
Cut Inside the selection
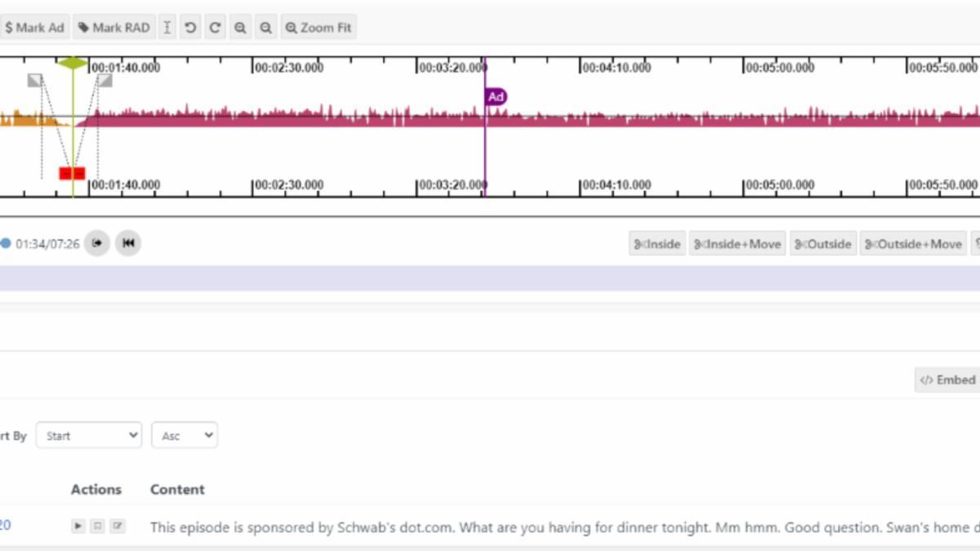(x=657, y=243)
